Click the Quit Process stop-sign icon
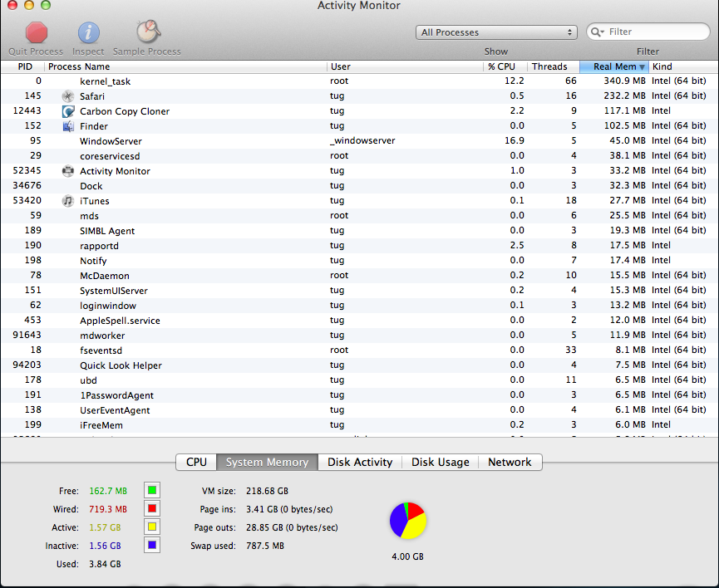Screen dimensions: 719x588 (37, 32)
